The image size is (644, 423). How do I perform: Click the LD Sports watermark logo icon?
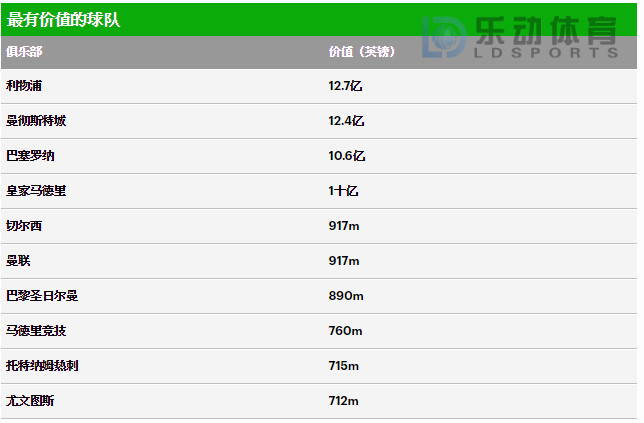pos(444,37)
